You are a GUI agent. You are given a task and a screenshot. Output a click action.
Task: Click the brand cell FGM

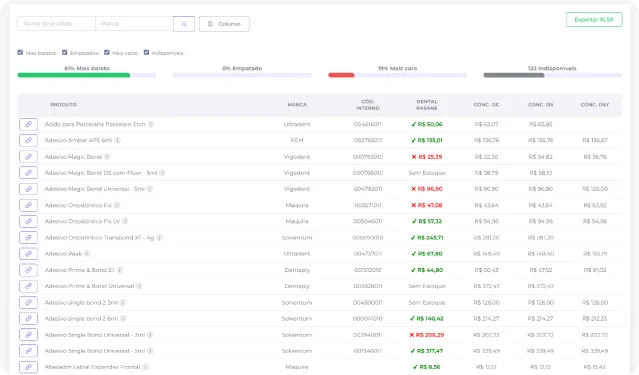297,141
